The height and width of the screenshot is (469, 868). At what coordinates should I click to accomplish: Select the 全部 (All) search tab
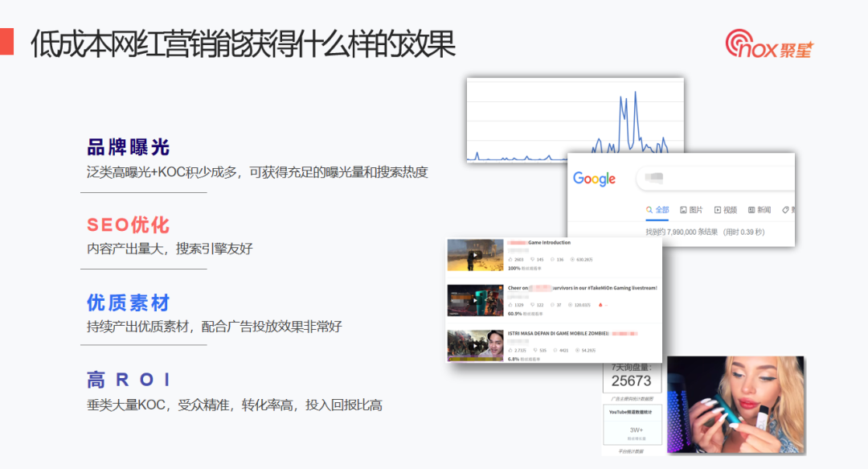click(661, 209)
